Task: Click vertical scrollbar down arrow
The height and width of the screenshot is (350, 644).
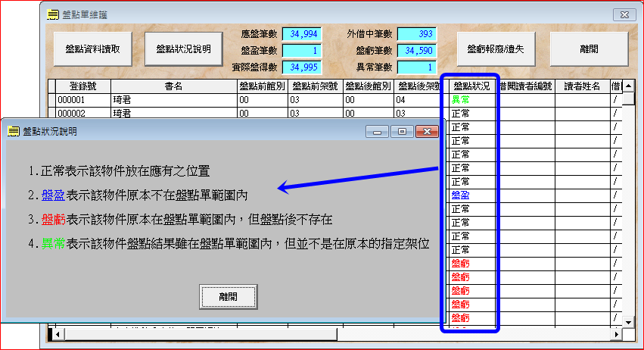Action: (x=628, y=322)
